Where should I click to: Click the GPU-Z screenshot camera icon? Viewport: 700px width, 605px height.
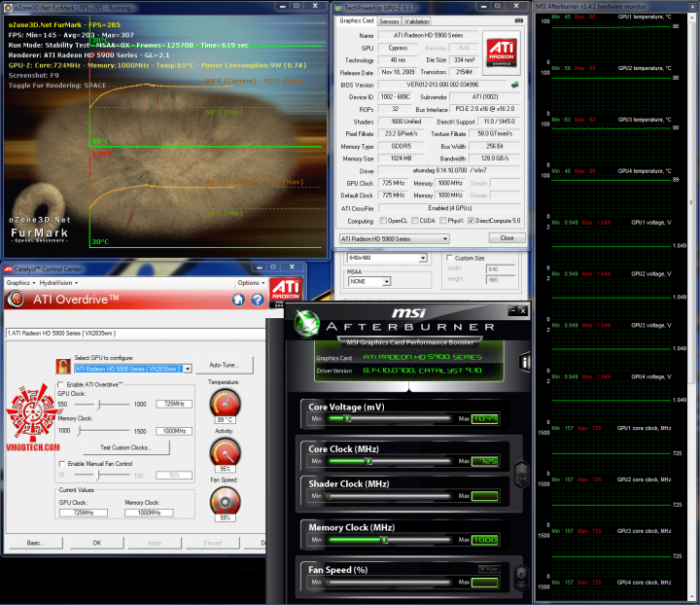point(519,20)
